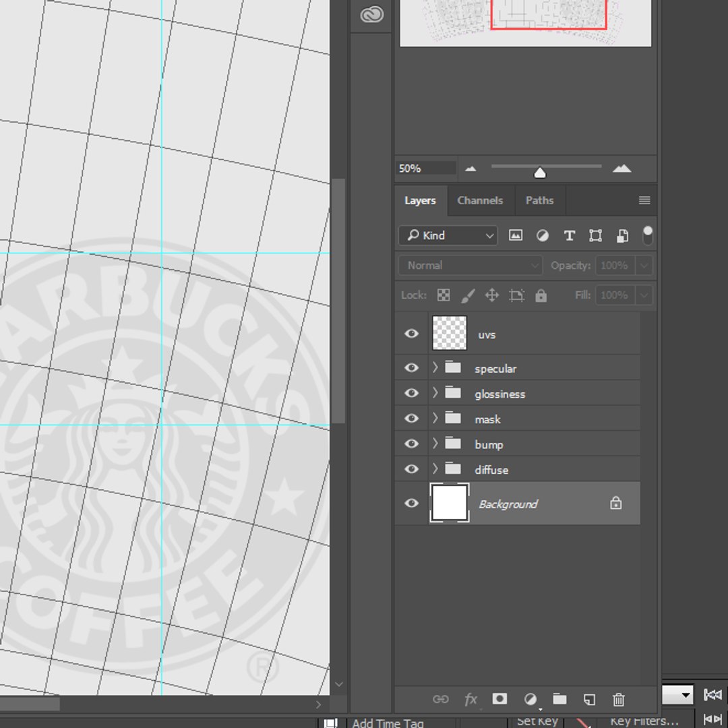Toggle Background layer visibility
This screenshot has width=728, height=728.
411,504
